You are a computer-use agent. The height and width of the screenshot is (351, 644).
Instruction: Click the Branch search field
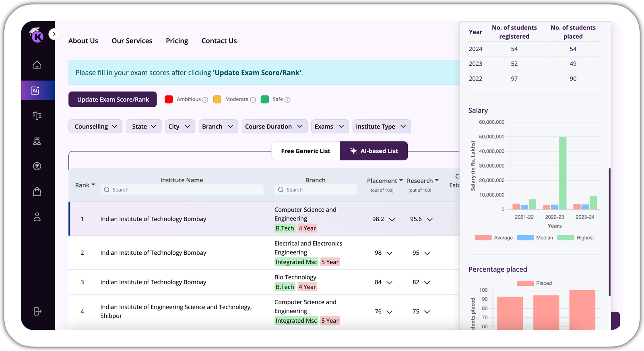tap(316, 190)
